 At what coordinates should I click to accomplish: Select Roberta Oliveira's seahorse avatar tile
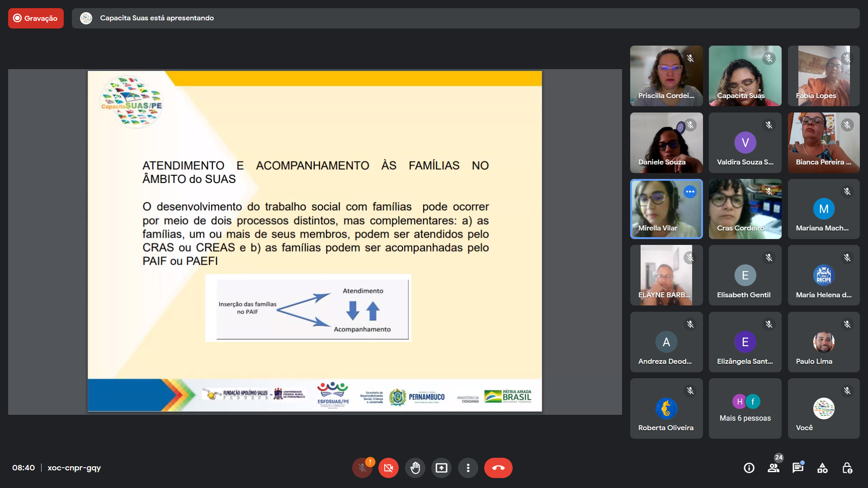tap(666, 408)
